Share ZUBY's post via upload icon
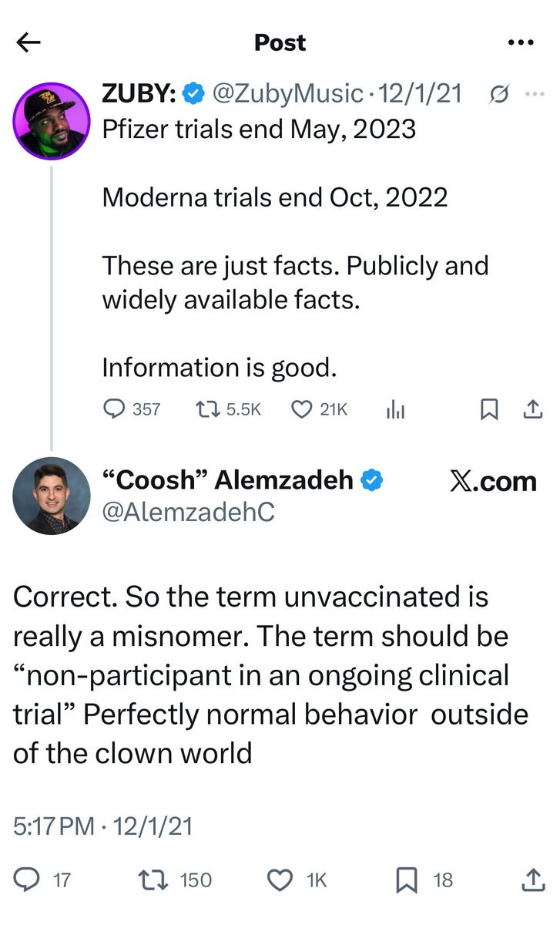 point(532,409)
